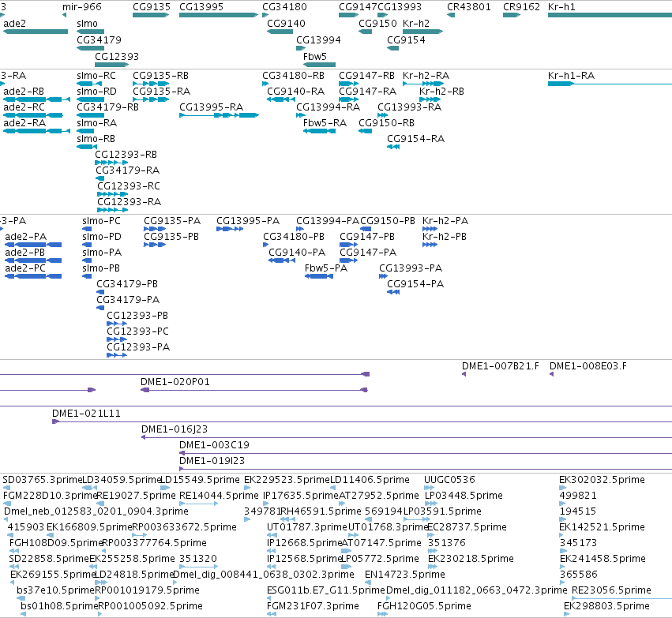The width and height of the screenshot is (672, 618).
Task: Select the DME1-021L11 BAC label
Action: [x=87, y=414]
